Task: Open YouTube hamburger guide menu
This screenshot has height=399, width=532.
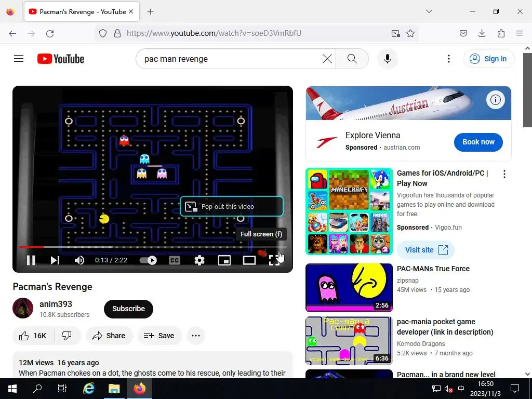Action: tap(19, 59)
